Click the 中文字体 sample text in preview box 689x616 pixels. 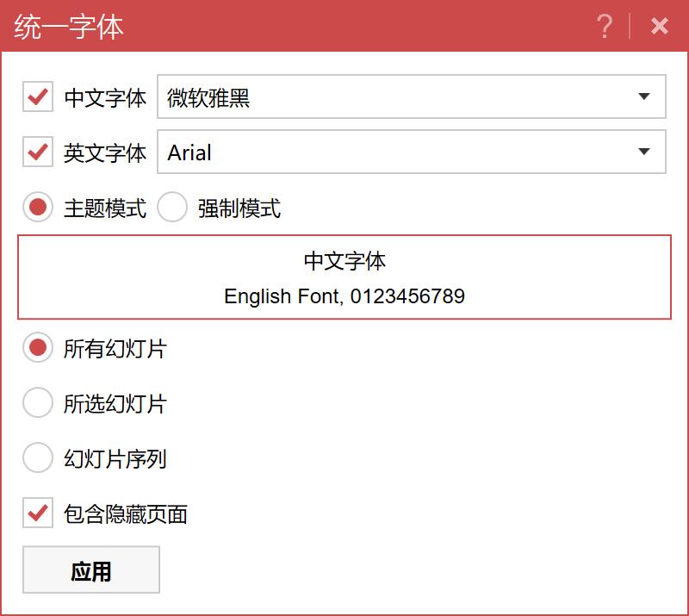(344, 261)
